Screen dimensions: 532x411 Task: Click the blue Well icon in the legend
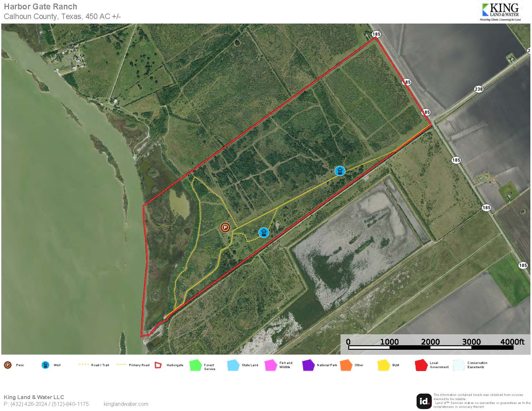coord(45,365)
